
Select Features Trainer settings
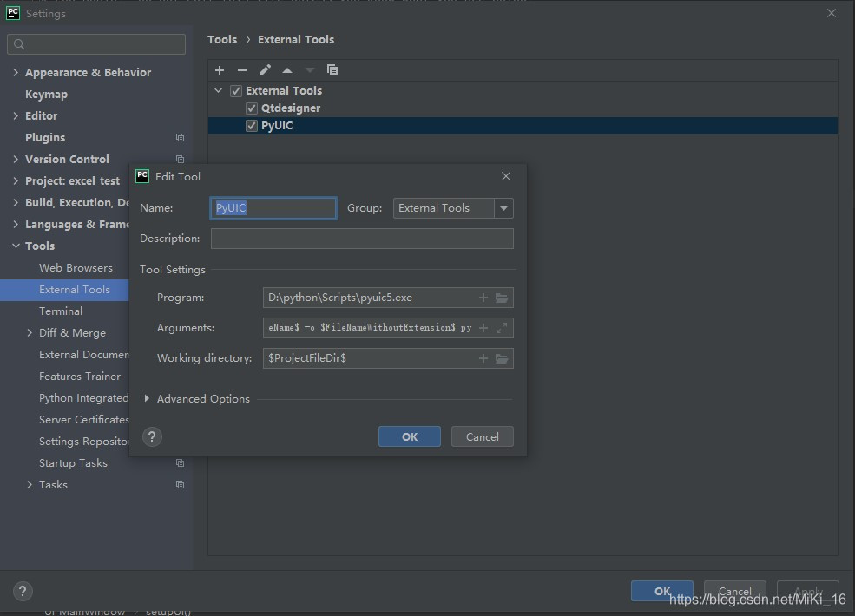(80, 377)
